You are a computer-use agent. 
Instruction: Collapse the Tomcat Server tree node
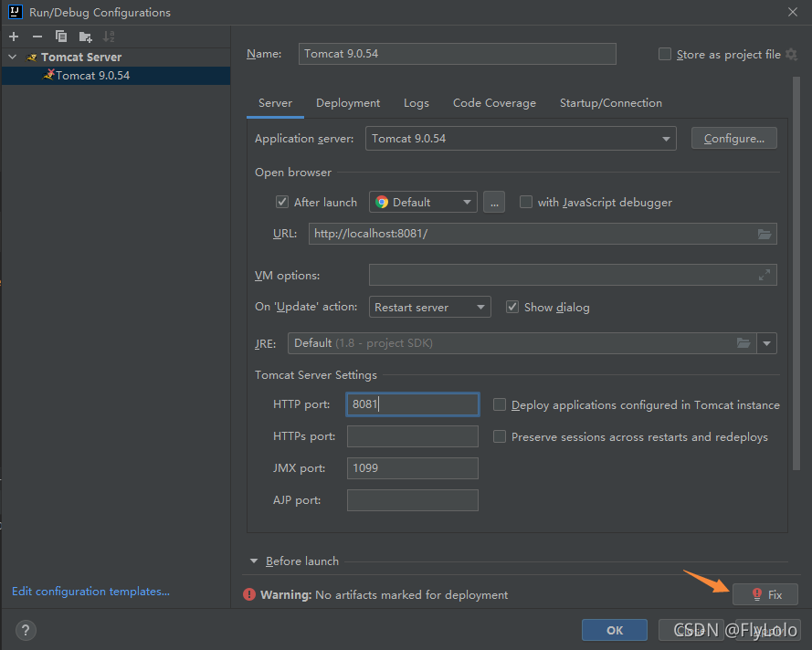[13, 57]
